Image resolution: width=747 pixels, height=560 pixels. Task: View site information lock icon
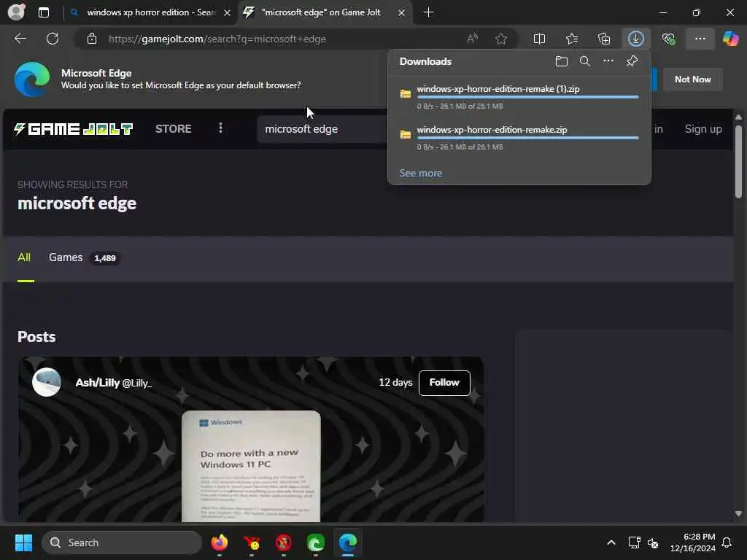[x=92, y=39]
